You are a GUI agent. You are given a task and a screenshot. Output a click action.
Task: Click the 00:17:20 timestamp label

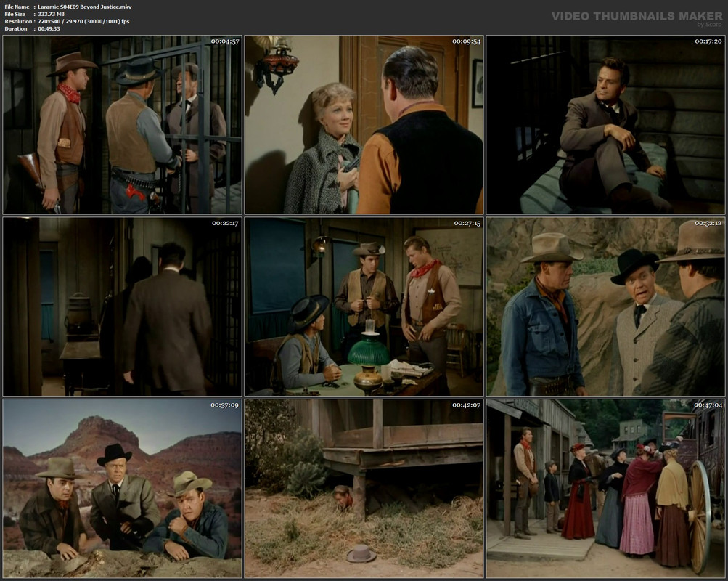(x=709, y=41)
